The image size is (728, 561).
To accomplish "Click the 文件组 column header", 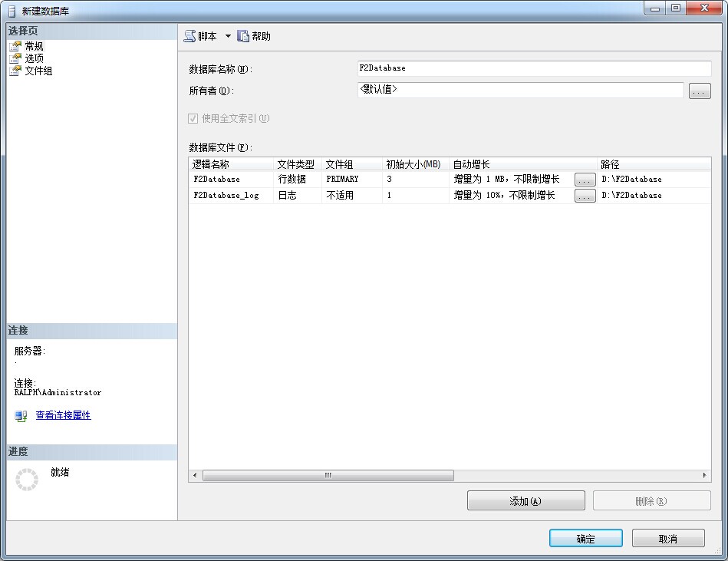I will 352,164.
